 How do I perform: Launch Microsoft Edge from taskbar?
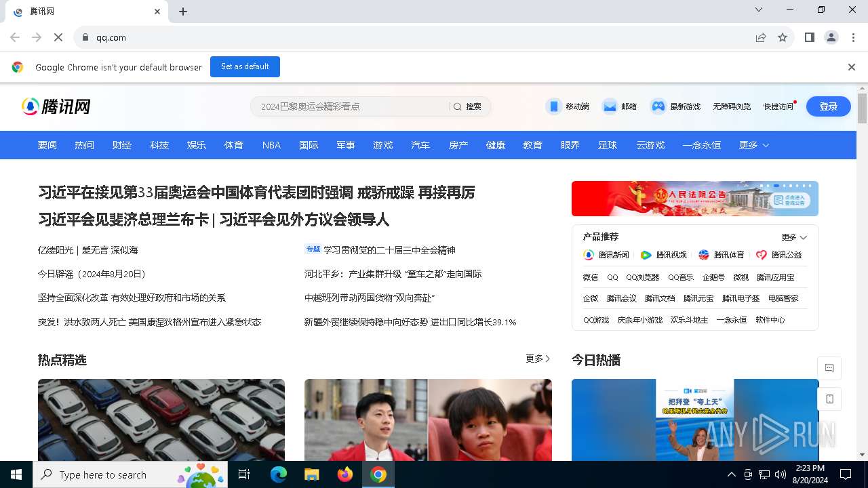279,474
